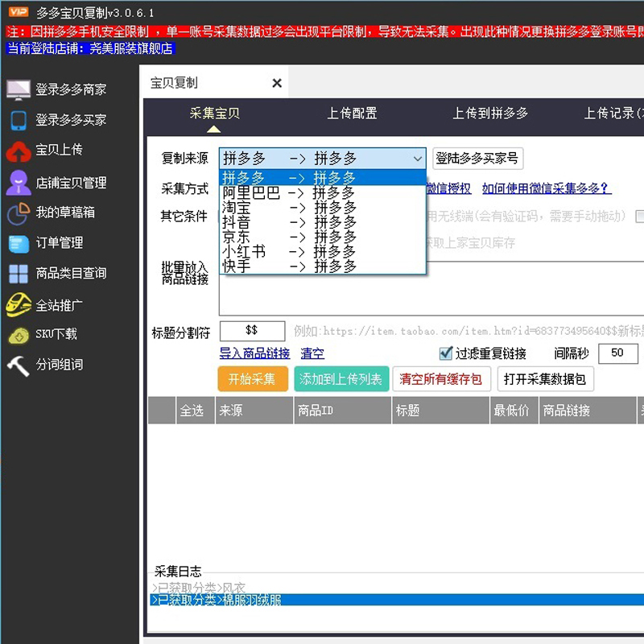Click the tablet icon for 登录多多买家
This screenshot has height=644, width=644.
pos(19,120)
